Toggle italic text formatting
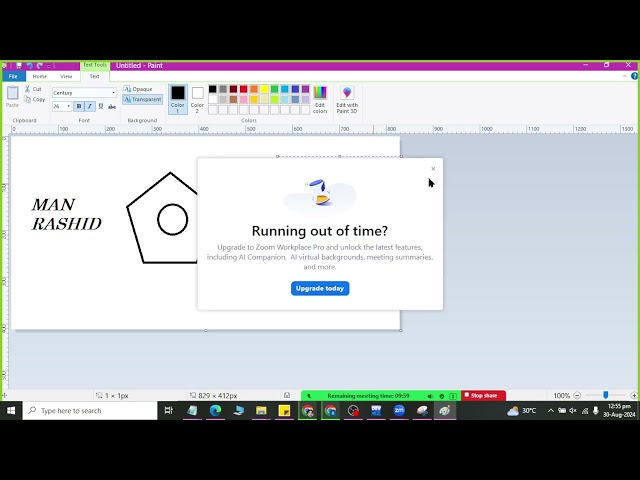640x480 pixels. (x=89, y=106)
